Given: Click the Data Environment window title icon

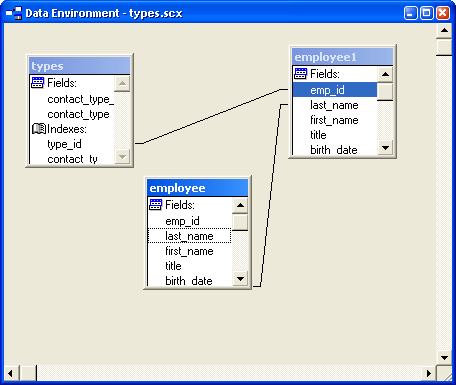Looking at the screenshot, I should 14,13.
